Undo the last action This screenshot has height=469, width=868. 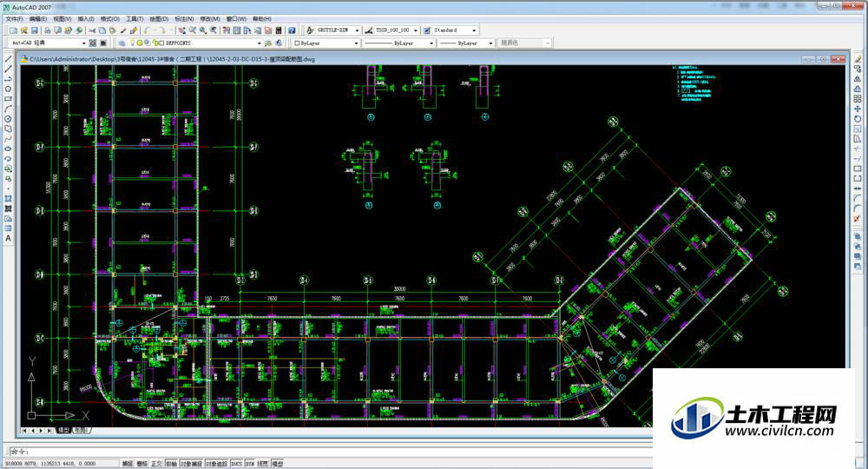coord(146,30)
